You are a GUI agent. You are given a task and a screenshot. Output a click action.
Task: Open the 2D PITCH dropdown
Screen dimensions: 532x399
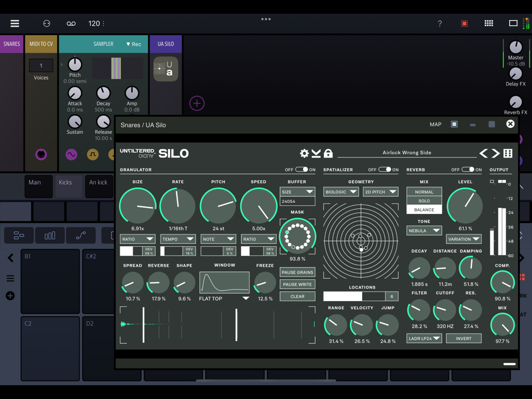380,192
